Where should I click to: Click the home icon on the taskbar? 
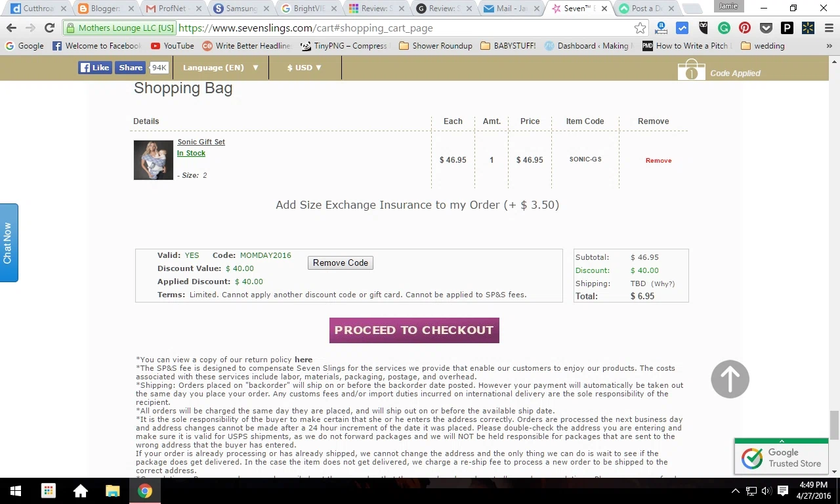[x=80, y=491]
